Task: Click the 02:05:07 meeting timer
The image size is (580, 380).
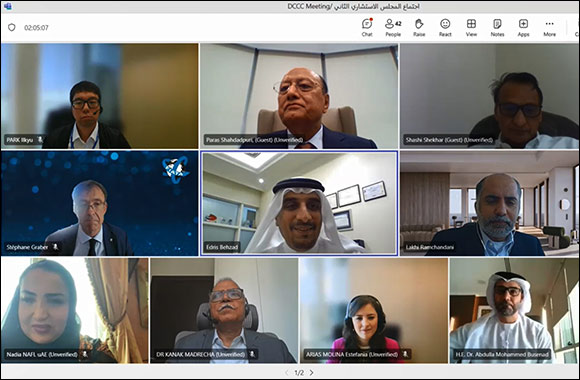Action: pyautogui.click(x=36, y=28)
